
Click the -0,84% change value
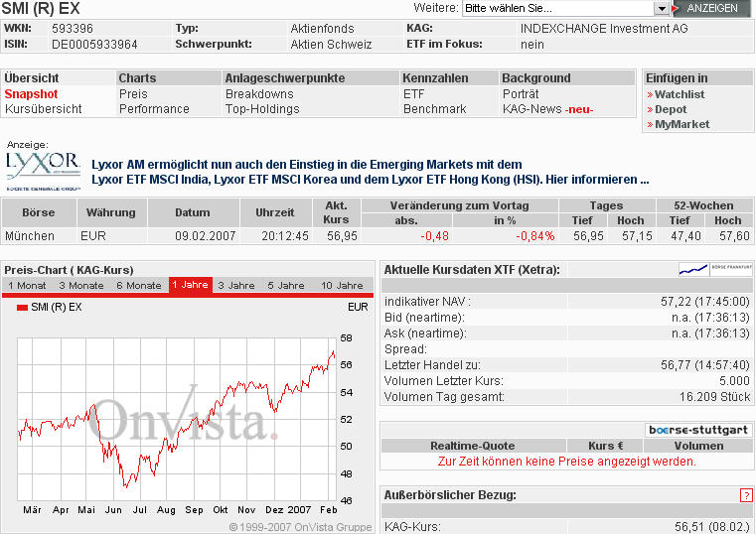pos(535,236)
